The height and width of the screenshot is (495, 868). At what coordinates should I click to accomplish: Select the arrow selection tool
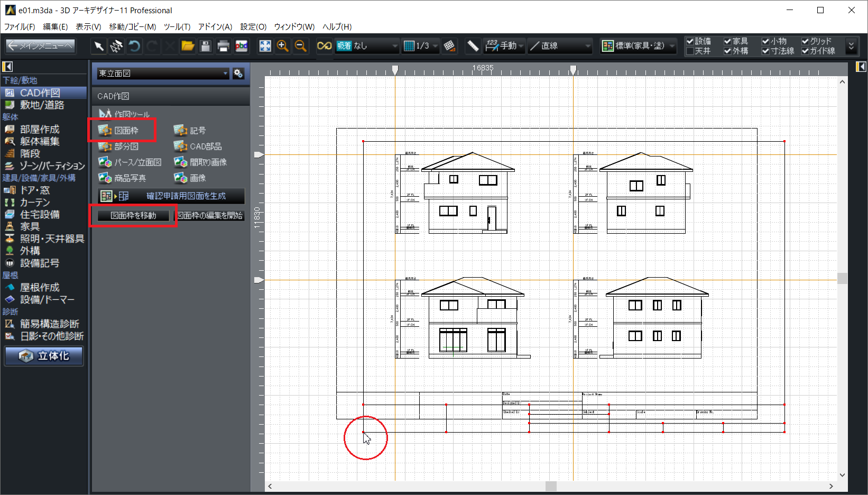(98, 47)
